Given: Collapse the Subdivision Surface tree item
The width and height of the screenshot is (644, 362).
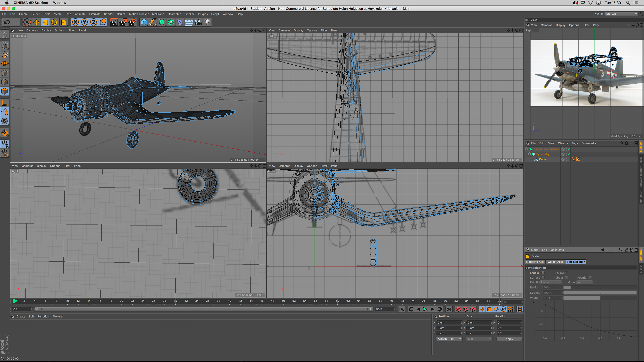Looking at the screenshot, I should pos(526,149).
